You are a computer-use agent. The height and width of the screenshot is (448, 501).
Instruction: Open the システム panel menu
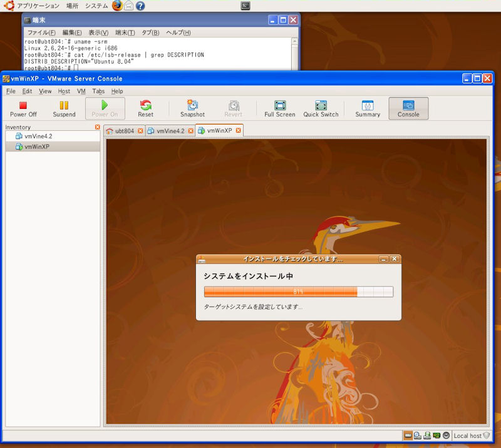tap(96, 6)
